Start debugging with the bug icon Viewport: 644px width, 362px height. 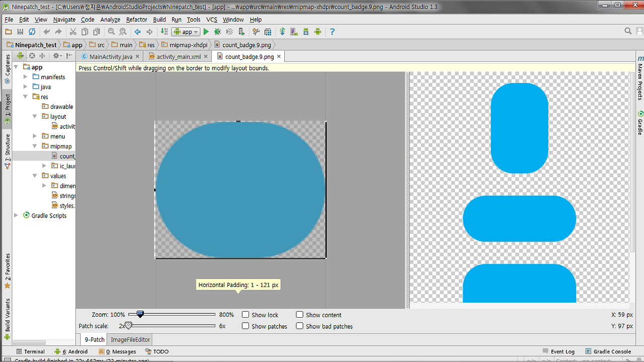click(x=218, y=32)
